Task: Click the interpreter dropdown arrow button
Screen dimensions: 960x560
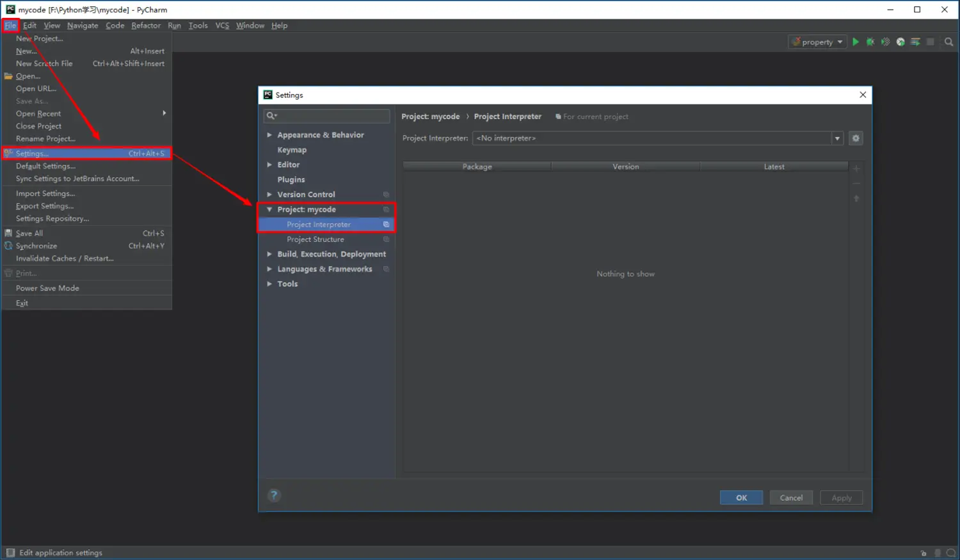Action: point(837,138)
